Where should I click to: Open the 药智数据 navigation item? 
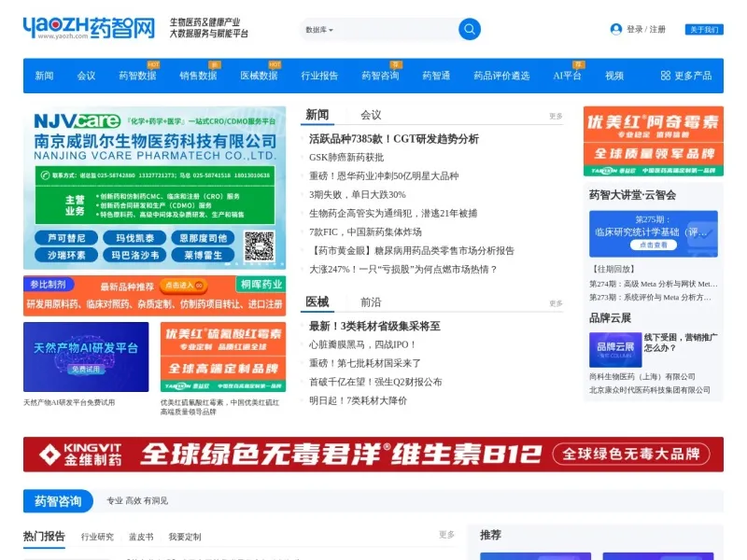[x=137, y=76]
